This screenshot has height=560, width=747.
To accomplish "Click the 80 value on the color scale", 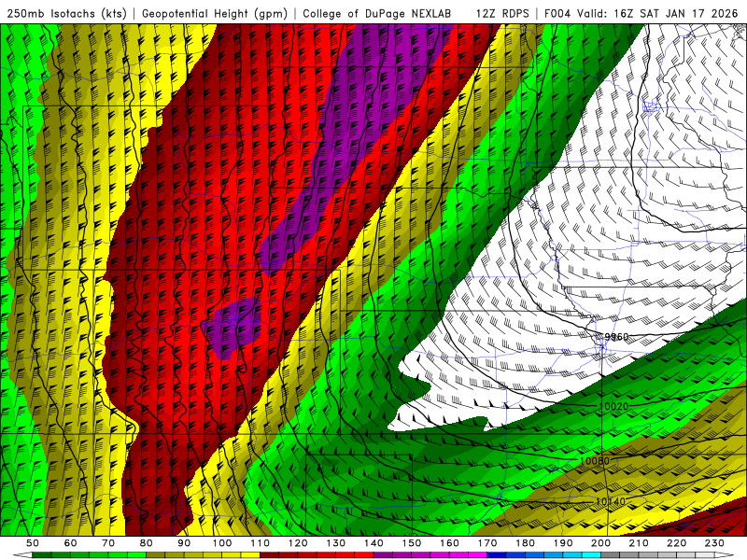I will tap(147, 543).
